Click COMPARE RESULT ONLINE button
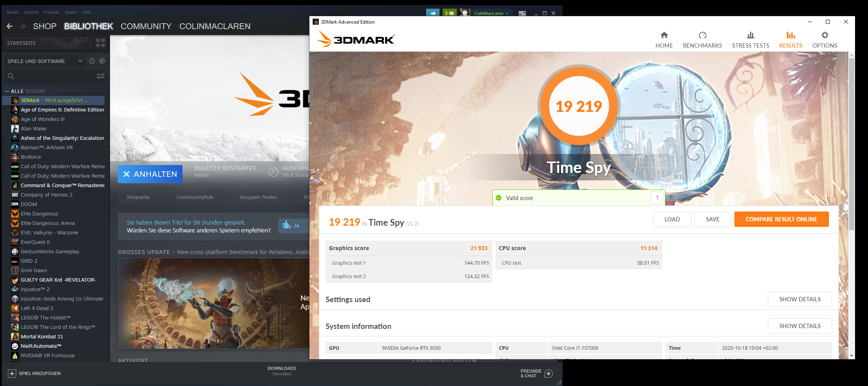 coord(781,219)
